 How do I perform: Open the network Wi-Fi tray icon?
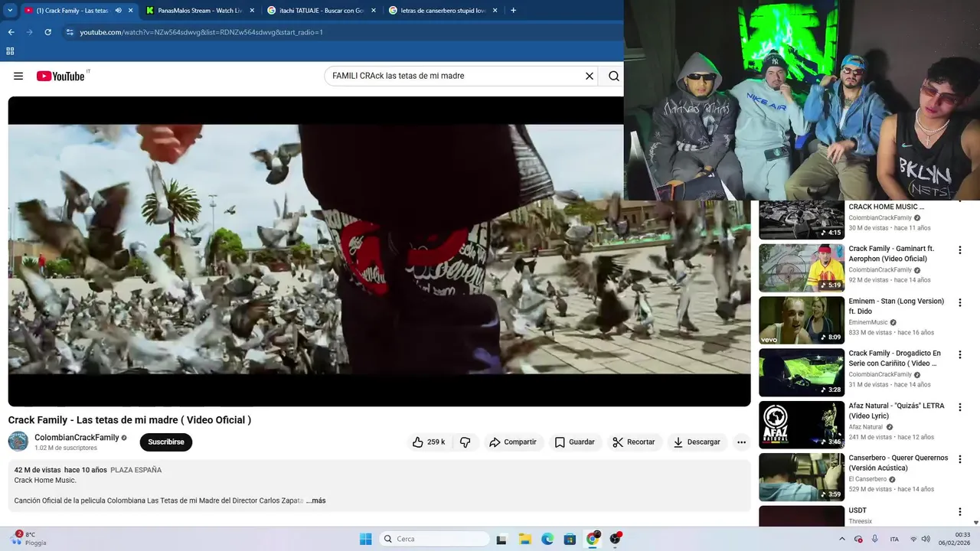tap(913, 539)
